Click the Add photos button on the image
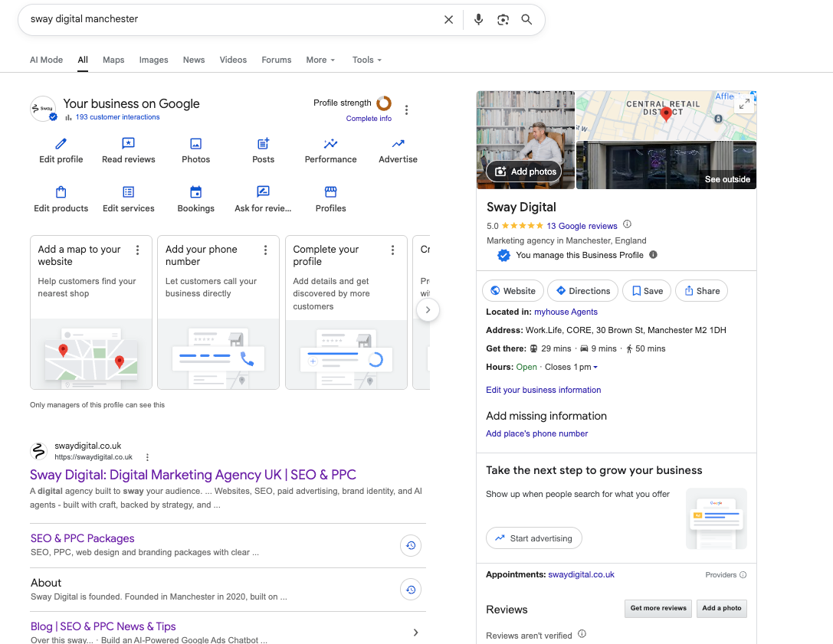 coord(524,172)
